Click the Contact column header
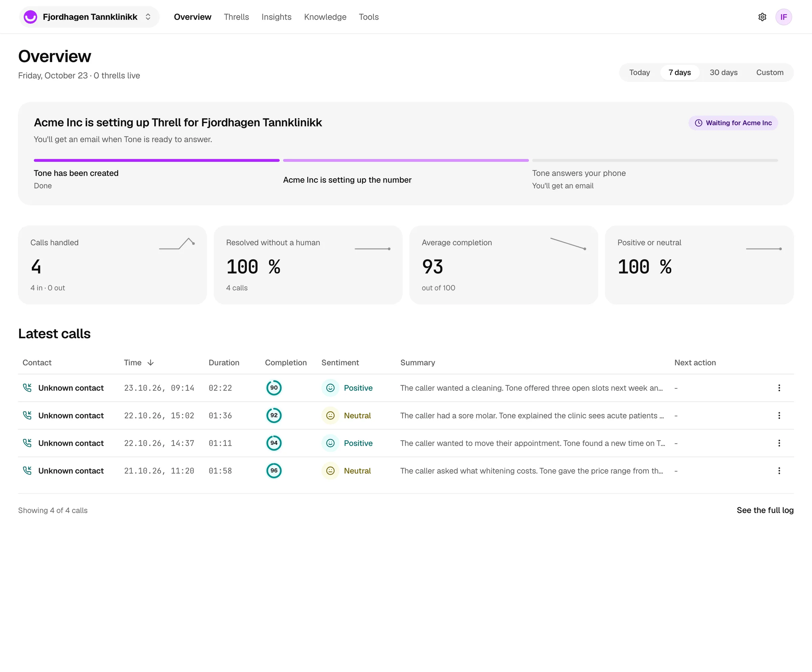The height and width of the screenshot is (672, 812). coord(37,363)
